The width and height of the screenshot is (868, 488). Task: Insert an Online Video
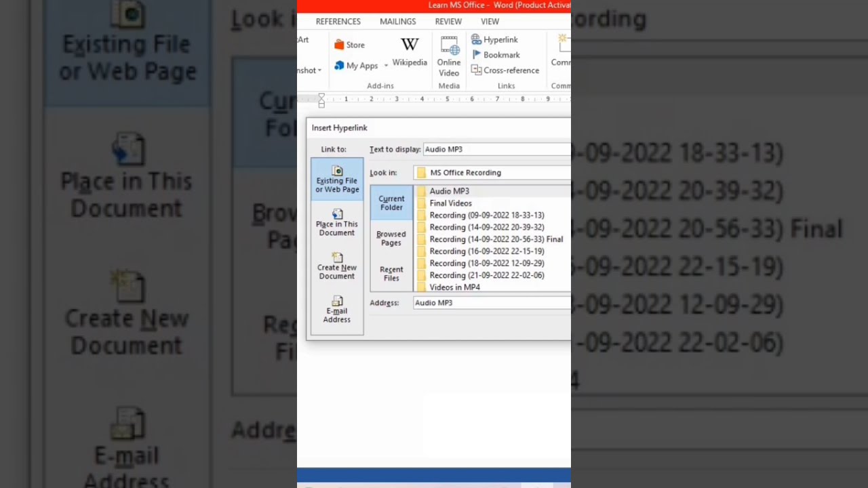(x=449, y=56)
